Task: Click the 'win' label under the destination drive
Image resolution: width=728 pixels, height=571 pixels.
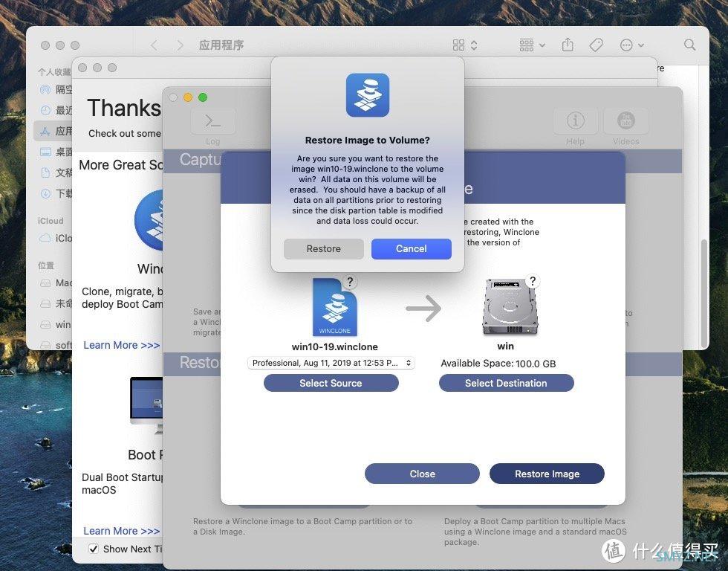Action: 506,346
